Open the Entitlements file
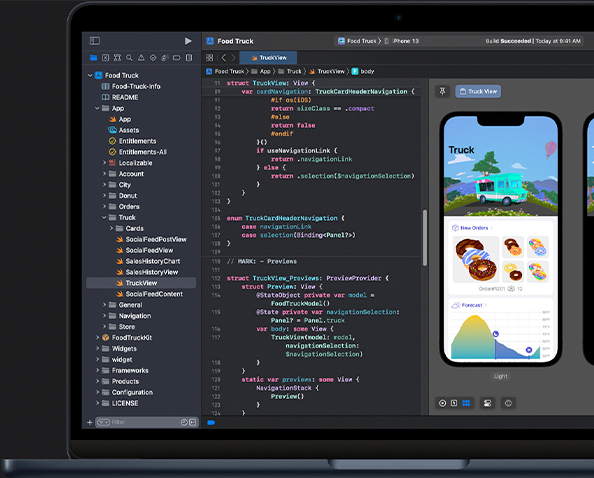594x478 pixels. (132, 141)
